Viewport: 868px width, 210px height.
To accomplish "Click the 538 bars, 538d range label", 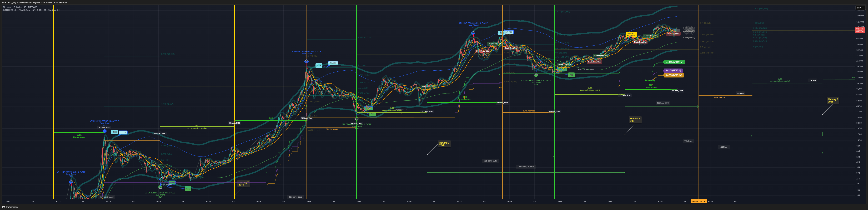I will (x=663, y=103).
